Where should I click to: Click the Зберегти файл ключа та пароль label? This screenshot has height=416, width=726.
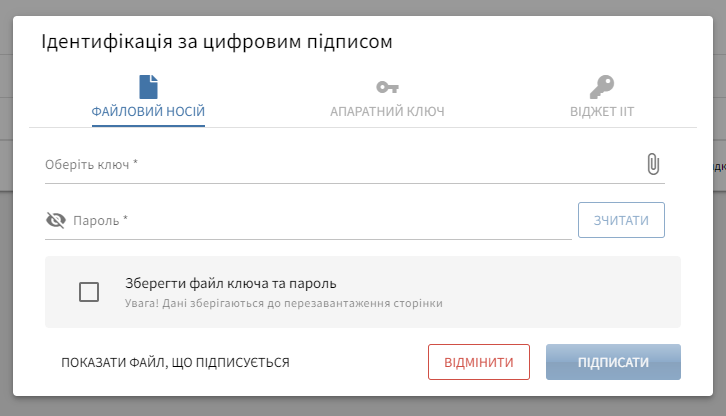click(x=231, y=283)
